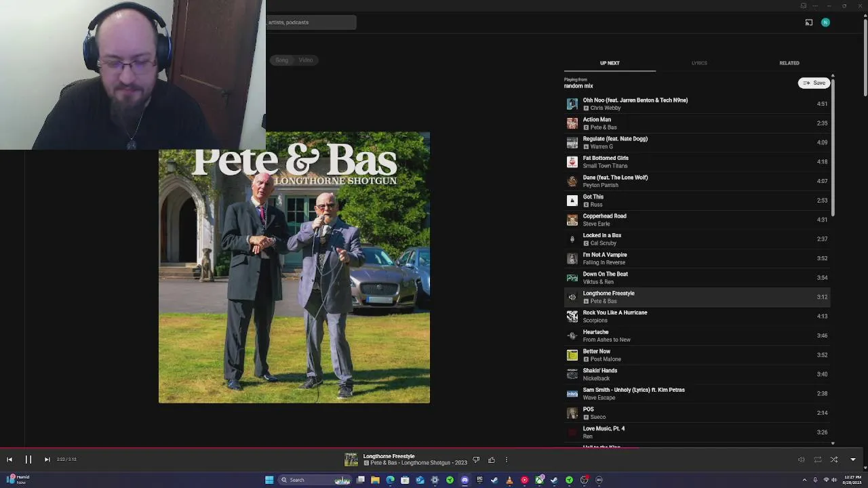
Task: Open more options menu in player bar
Action: coord(507,460)
